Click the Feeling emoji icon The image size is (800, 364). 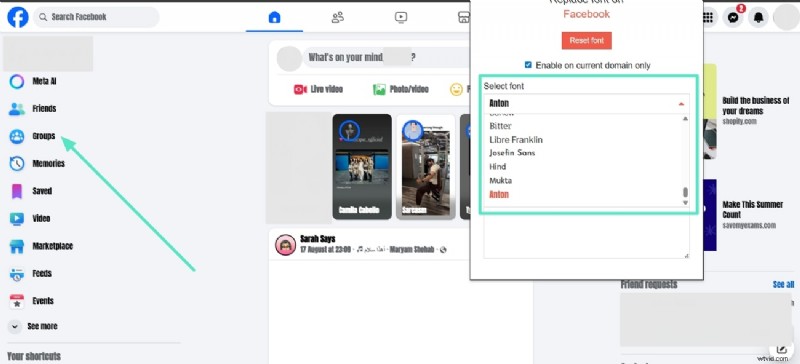(x=456, y=89)
